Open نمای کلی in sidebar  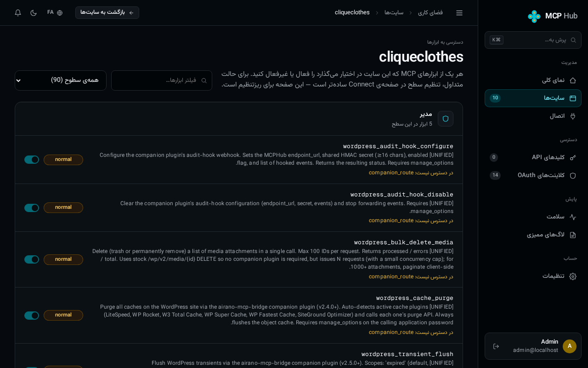[533, 80]
